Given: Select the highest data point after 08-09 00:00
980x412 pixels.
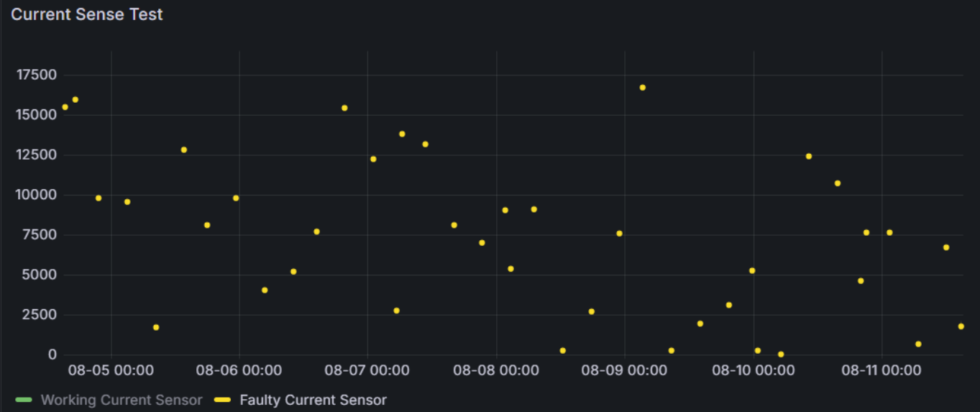Looking at the screenshot, I should pos(642,88).
